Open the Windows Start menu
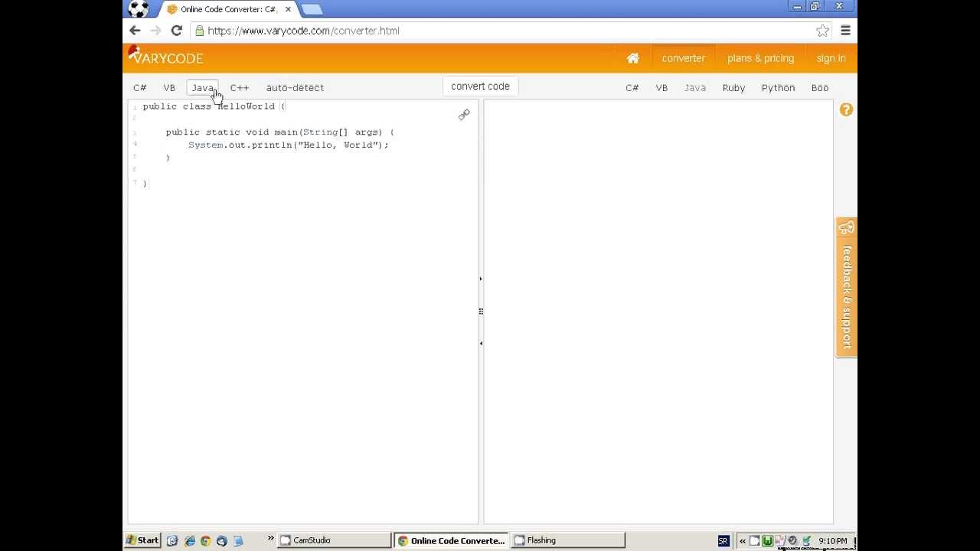The width and height of the screenshot is (980, 551). (143, 540)
